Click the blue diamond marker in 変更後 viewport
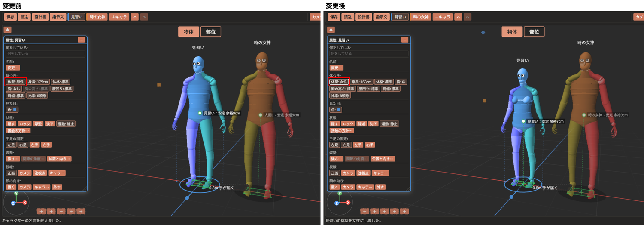This screenshot has width=644, height=225. (483, 32)
